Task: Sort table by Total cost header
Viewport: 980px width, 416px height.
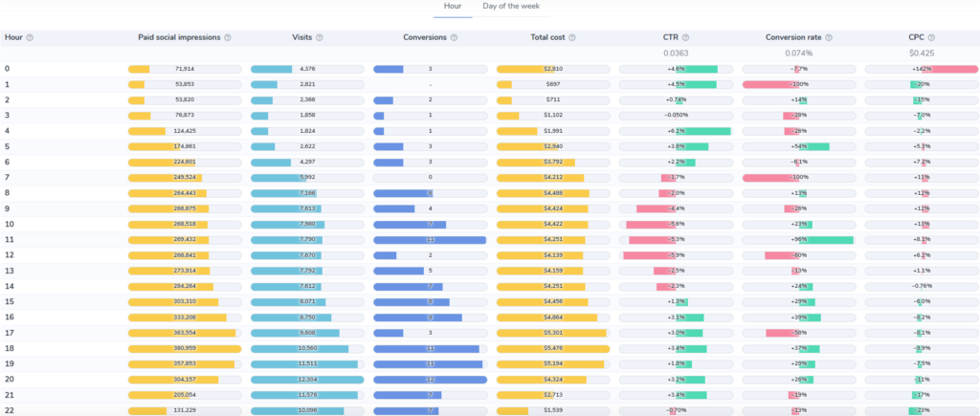Action: pyautogui.click(x=546, y=38)
